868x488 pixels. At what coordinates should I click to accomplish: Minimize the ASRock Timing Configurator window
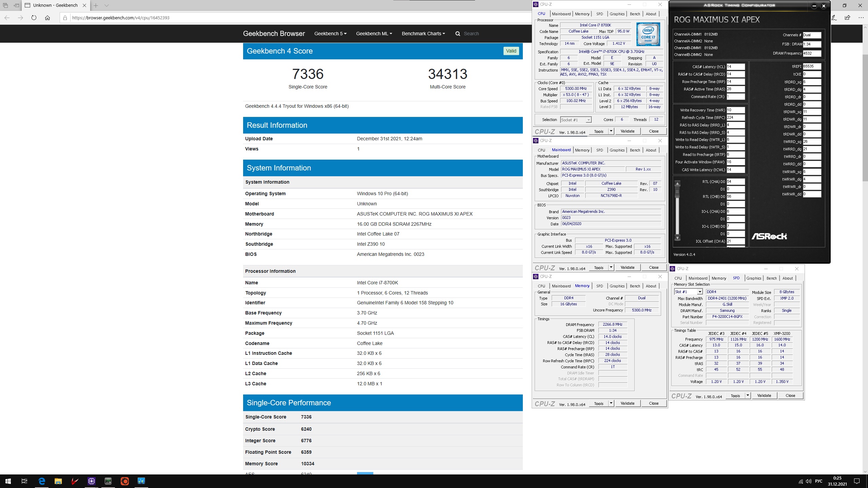[x=814, y=6]
